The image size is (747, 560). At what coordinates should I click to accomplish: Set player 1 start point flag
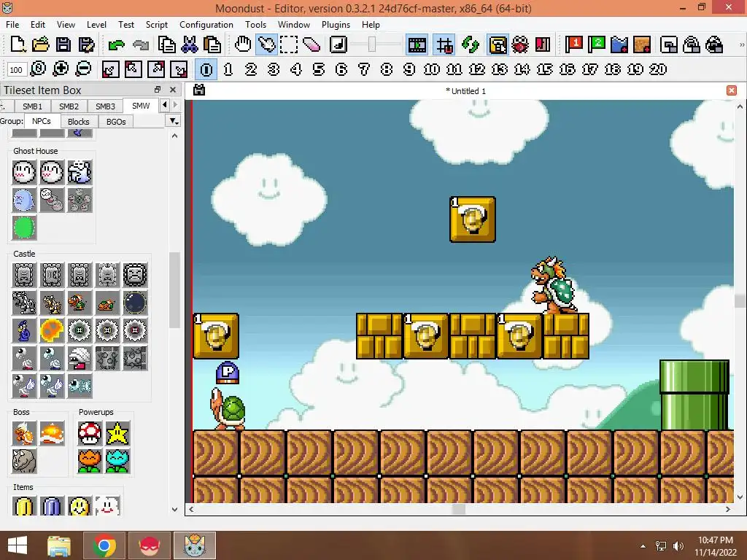pos(573,44)
